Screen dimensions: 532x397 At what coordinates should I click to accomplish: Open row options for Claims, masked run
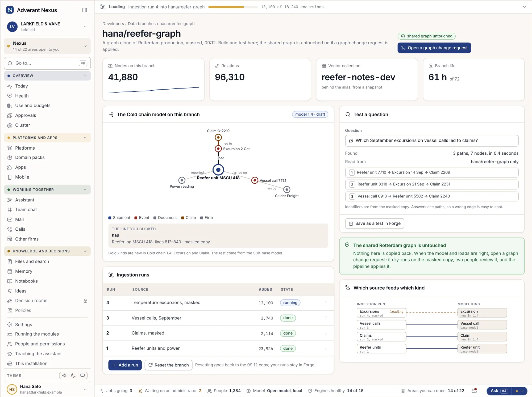326,333
